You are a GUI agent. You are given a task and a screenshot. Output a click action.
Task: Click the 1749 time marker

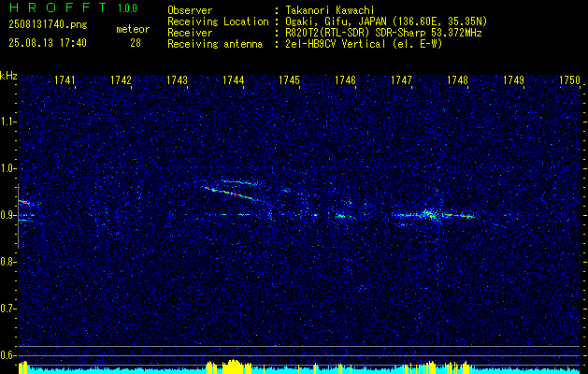(513, 80)
